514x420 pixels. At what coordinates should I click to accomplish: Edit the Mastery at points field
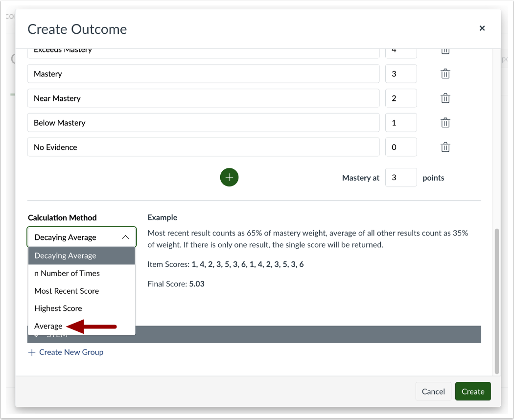pos(401,178)
